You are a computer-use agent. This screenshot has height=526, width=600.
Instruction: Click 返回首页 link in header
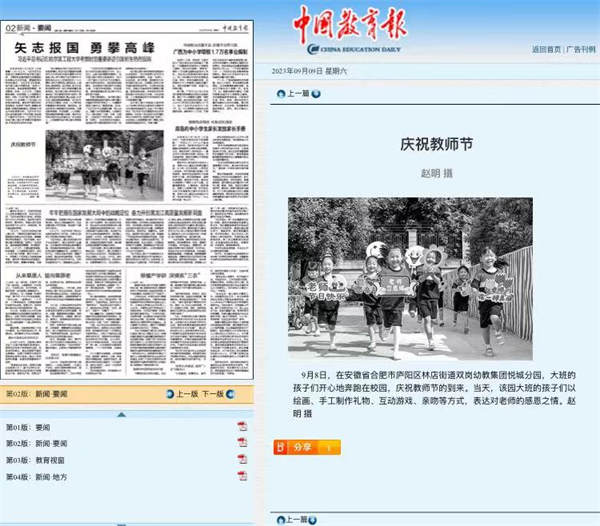(x=546, y=49)
